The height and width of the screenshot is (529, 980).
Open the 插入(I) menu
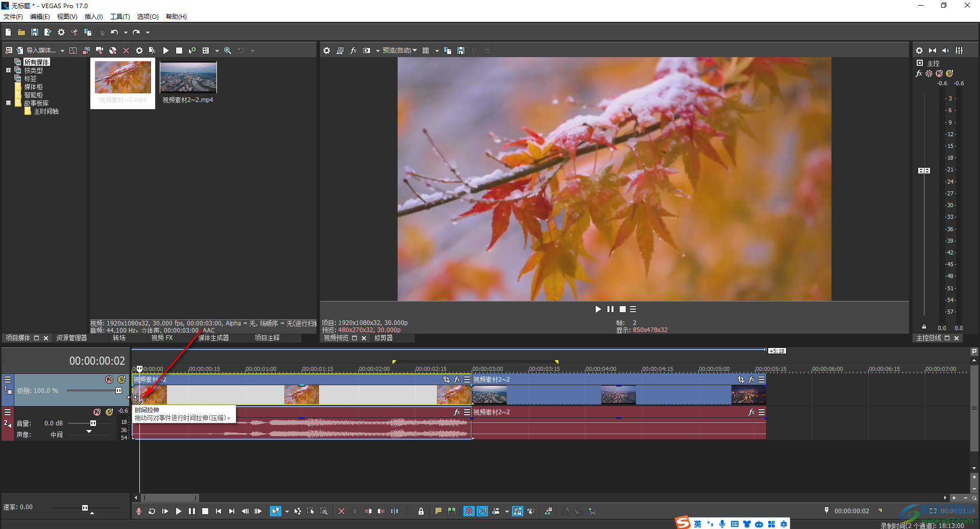point(93,17)
